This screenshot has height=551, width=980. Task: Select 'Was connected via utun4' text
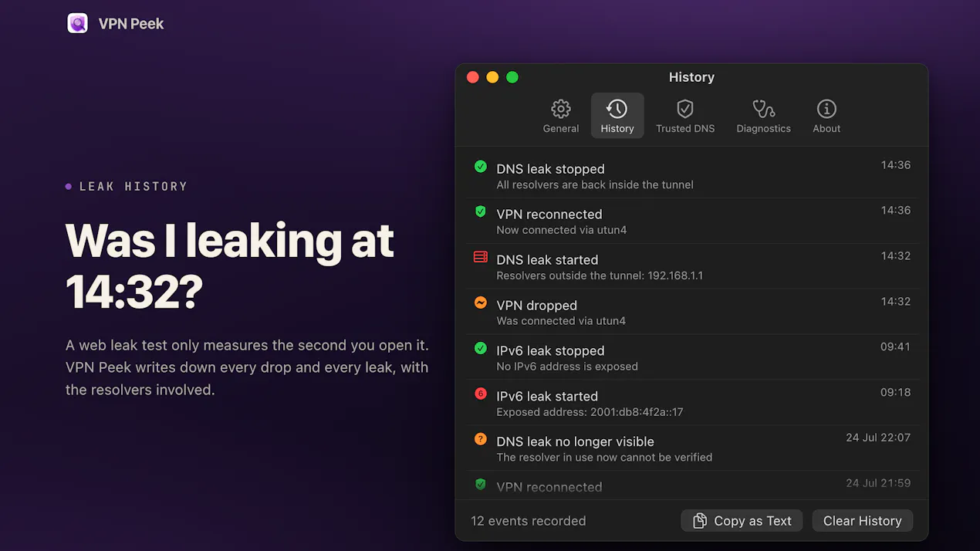[561, 321]
